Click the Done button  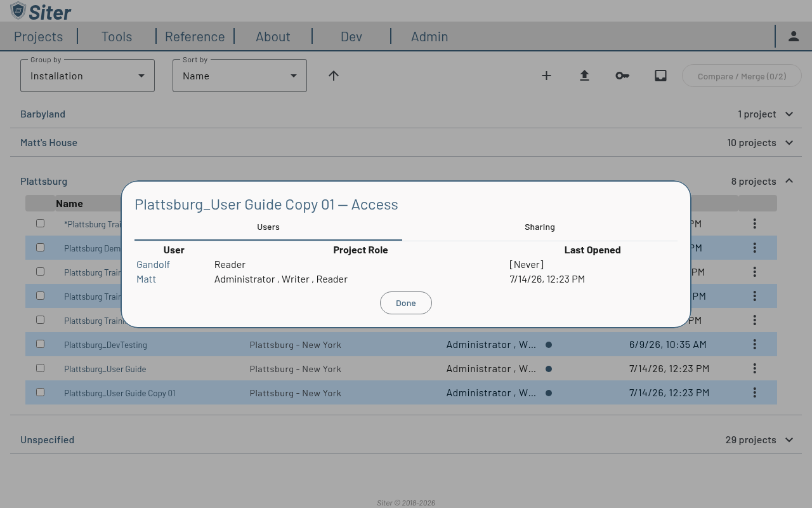406,303
